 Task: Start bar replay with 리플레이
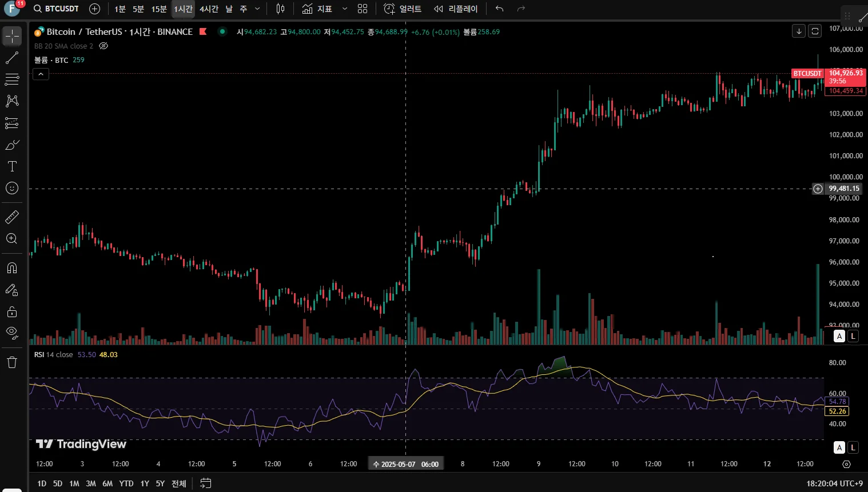tap(456, 9)
